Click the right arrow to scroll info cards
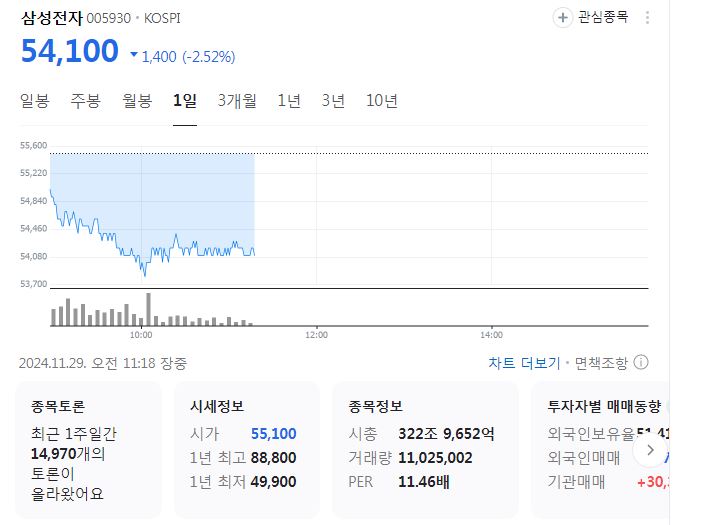721x525 pixels. click(649, 450)
